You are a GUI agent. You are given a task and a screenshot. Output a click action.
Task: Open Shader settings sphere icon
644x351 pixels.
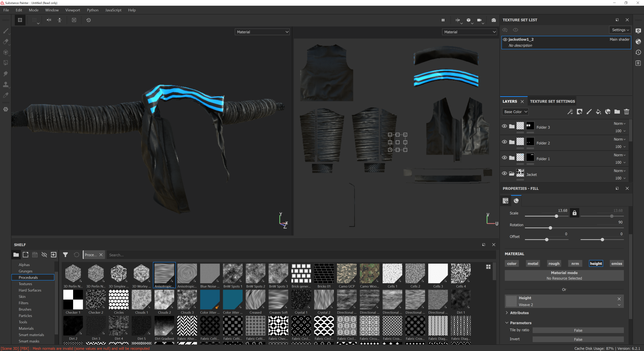638,42
